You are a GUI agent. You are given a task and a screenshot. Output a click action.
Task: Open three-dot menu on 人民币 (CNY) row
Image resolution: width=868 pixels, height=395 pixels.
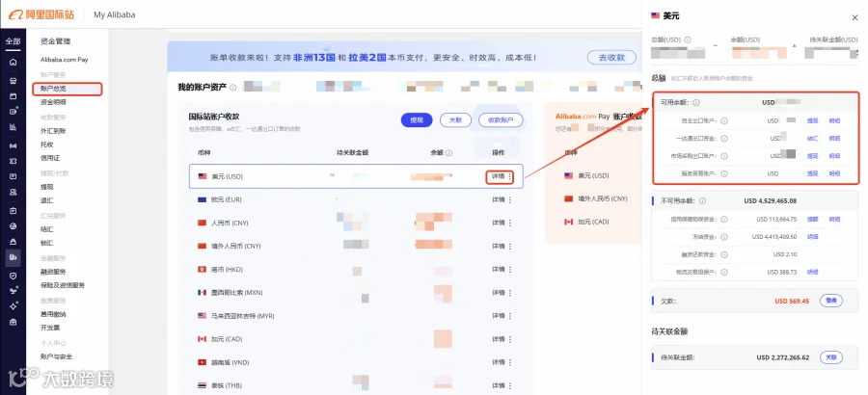click(x=510, y=223)
